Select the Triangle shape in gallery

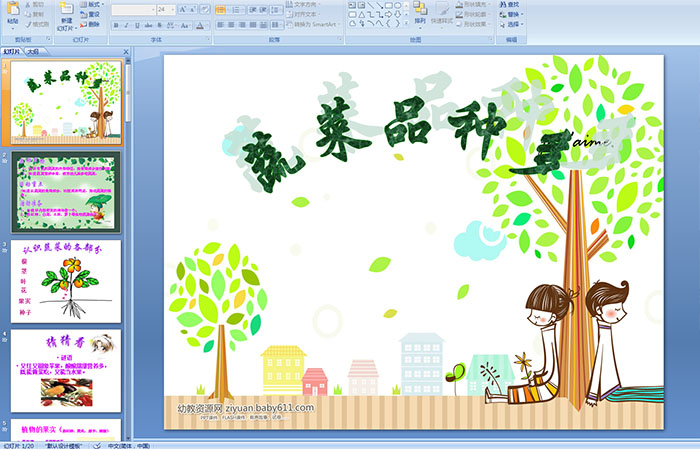tap(362, 15)
